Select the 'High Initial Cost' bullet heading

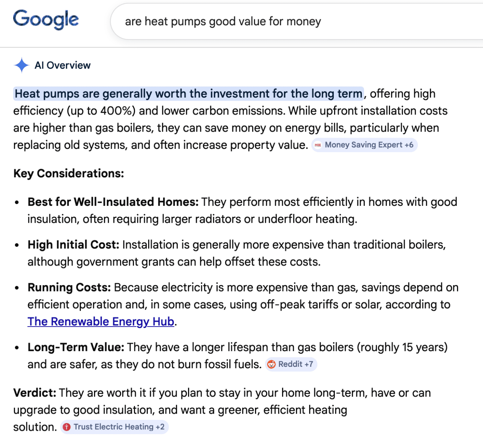(x=73, y=245)
